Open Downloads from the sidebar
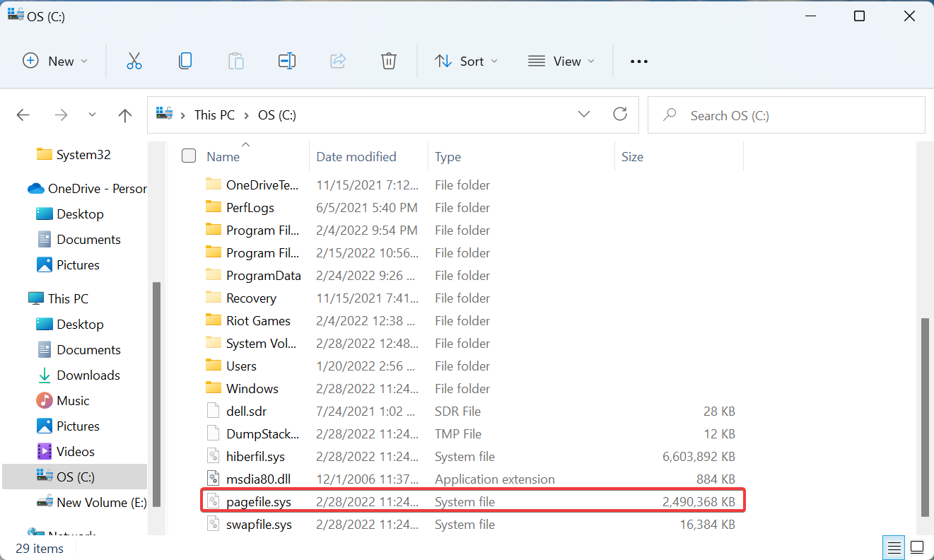 [x=88, y=375]
